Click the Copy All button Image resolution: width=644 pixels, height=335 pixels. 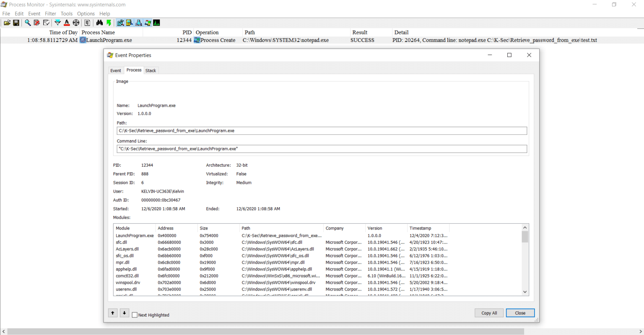(489, 313)
